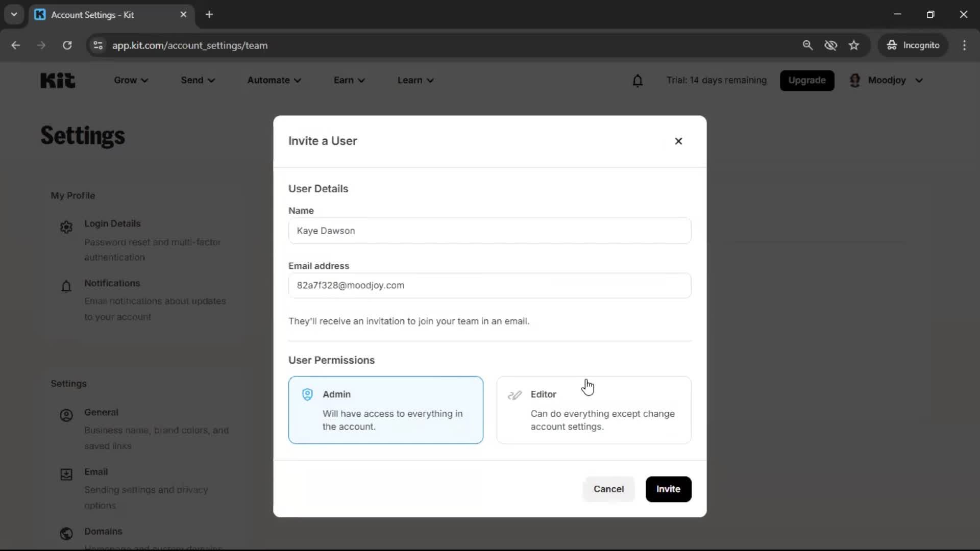Viewport: 980px width, 551px height.
Task: Click the Upgrade button
Action: click(x=807, y=80)
